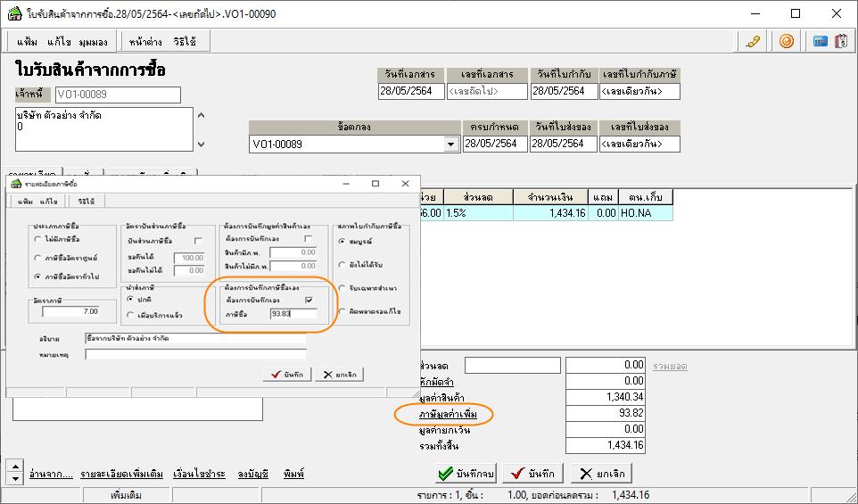Select ปกติ tax remittance radio
This screenshot has height=504, width=858.
[130, 300]
